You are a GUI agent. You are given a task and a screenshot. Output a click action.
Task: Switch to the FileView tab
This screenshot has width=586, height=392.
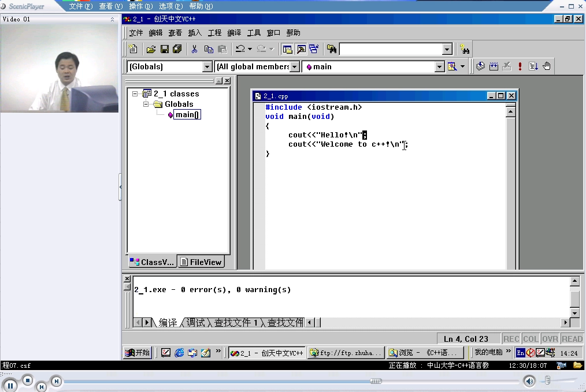point(201,261)
